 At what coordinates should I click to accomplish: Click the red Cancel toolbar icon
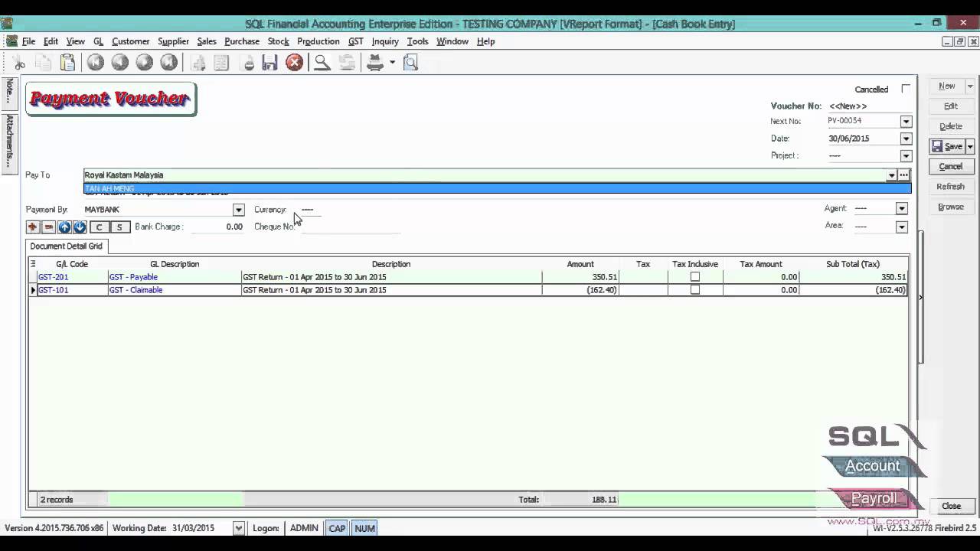click(294, 63)
